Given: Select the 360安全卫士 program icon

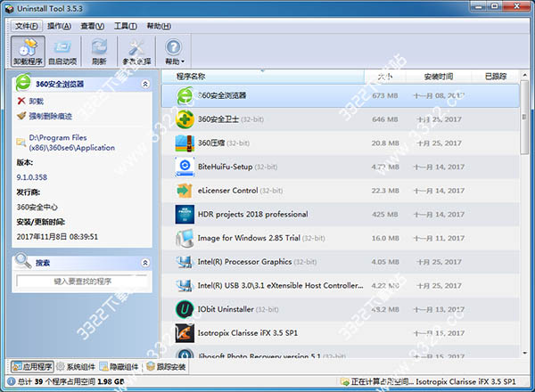Looking at the screenshot, I should (x=185, y=119).
